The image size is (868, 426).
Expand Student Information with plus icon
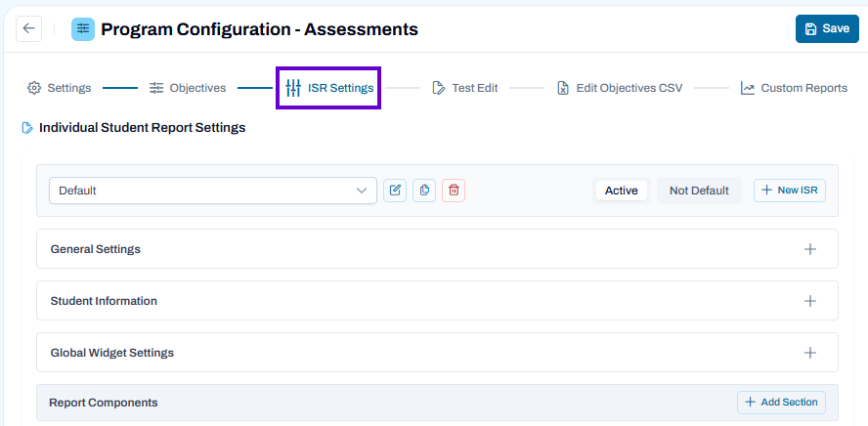[810, 301]
